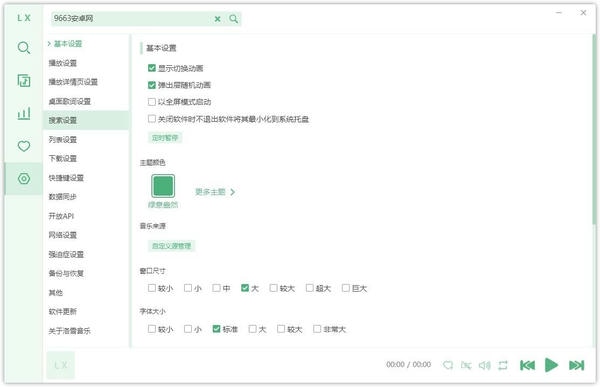Go to 强迫症设置 section

click(66, 254)
